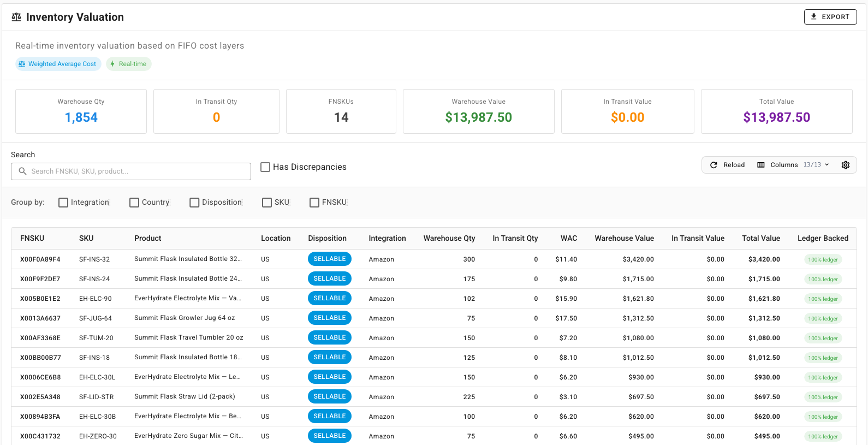Screen dimensions: 868x445
Task: Reload the inventory table
Action: [x=727, y=165]
